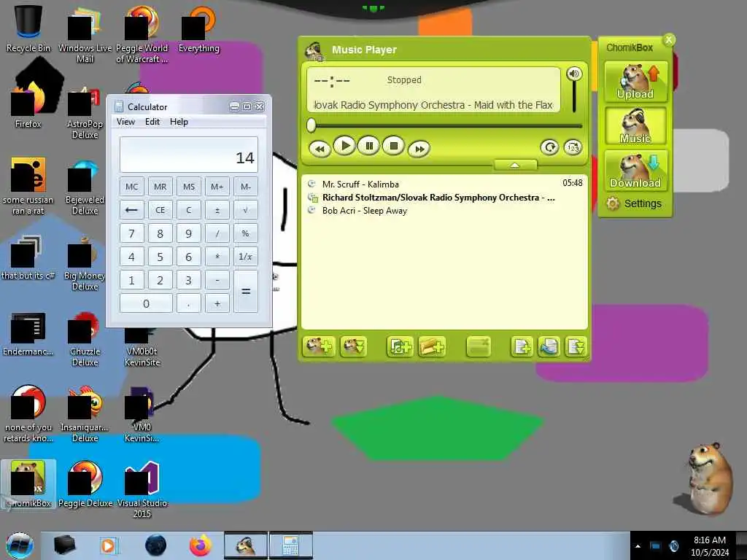
Task: Click the plus-minus sign key
Action: 217,210
